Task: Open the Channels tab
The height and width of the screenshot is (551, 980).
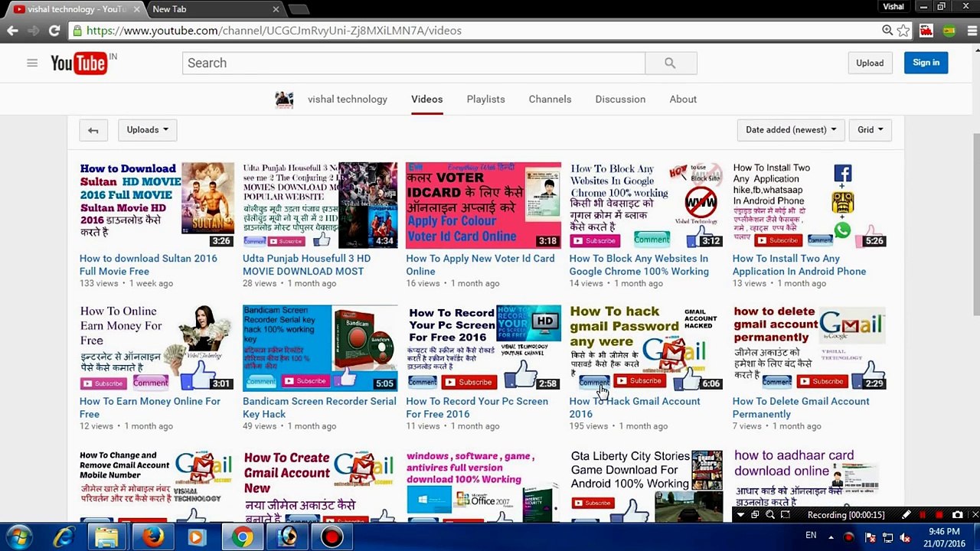Action: (550, 99)
